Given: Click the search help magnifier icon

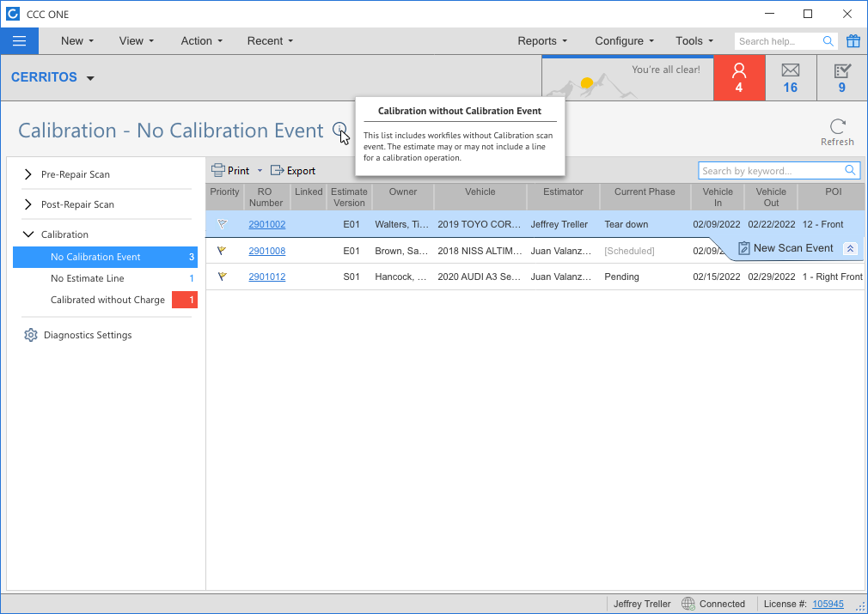Looking at the screenshot, I should pyautogui.click(x=828, y=41).
